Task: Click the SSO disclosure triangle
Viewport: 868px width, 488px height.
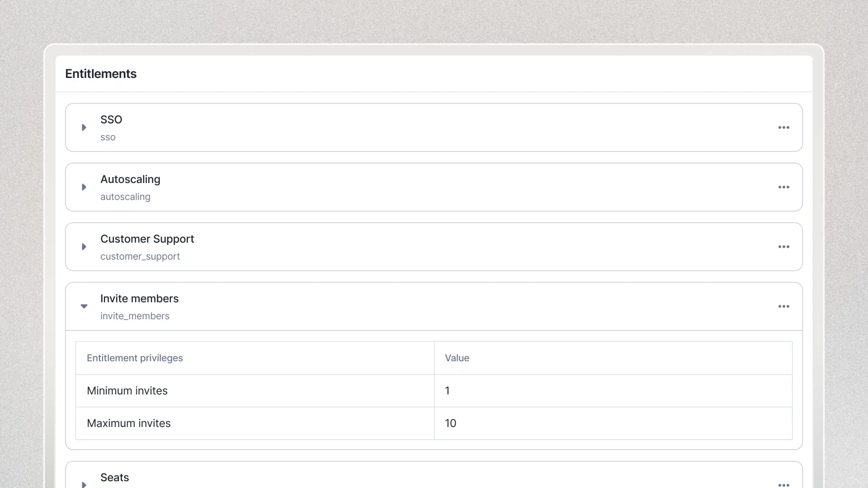Action: pyautogui.click(x=83, y=127)
